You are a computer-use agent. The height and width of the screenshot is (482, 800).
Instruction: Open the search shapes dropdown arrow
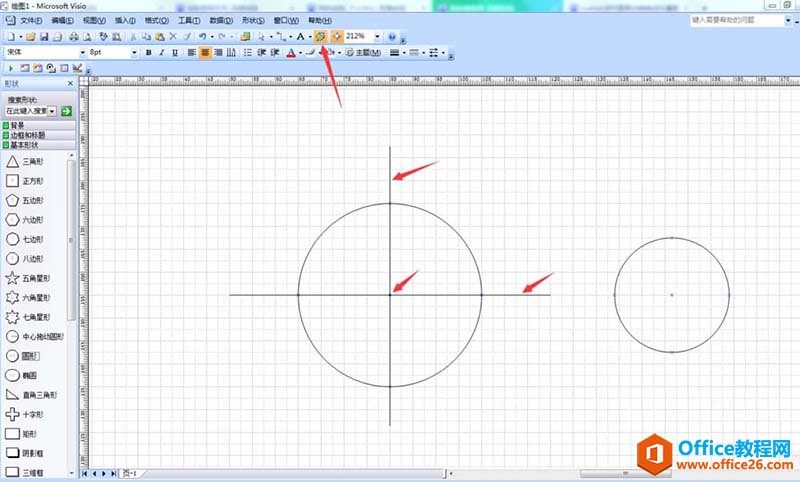[x=52, y=111]
